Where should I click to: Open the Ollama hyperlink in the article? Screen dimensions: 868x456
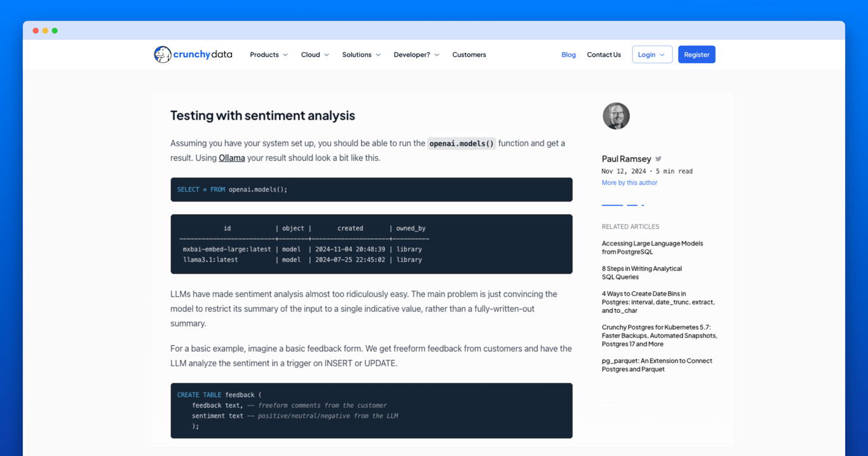[231, 158]
